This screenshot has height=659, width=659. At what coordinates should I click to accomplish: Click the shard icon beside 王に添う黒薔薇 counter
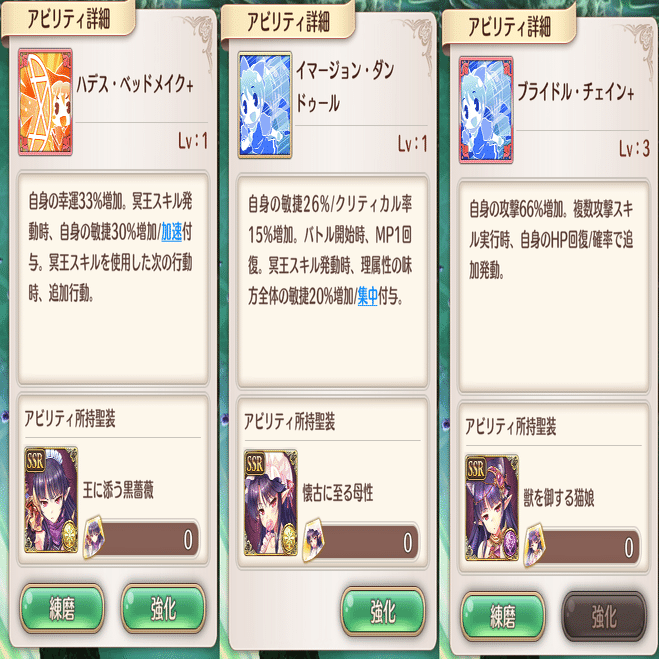tap(94, 538)
